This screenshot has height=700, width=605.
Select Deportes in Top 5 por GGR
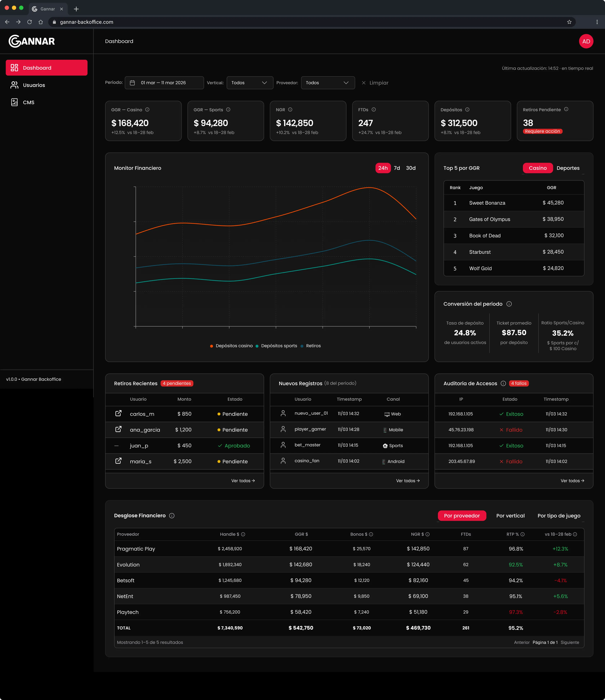tap(568, 168)
